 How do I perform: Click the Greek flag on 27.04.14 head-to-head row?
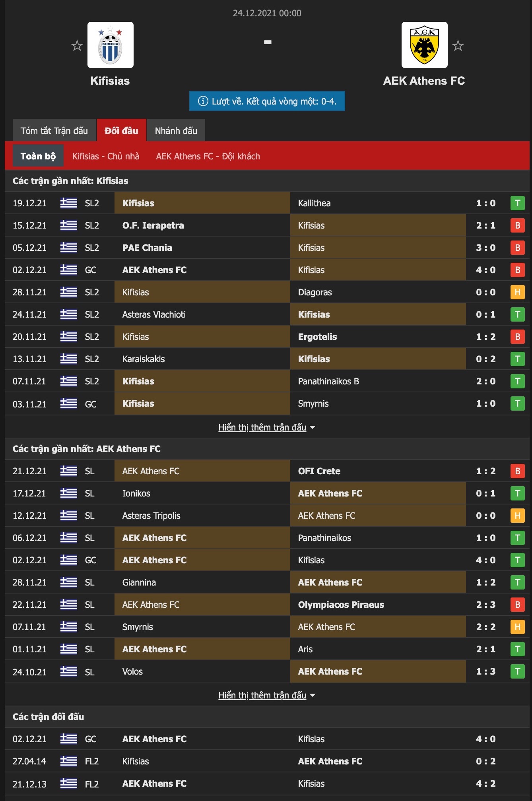tap(69, 761)
